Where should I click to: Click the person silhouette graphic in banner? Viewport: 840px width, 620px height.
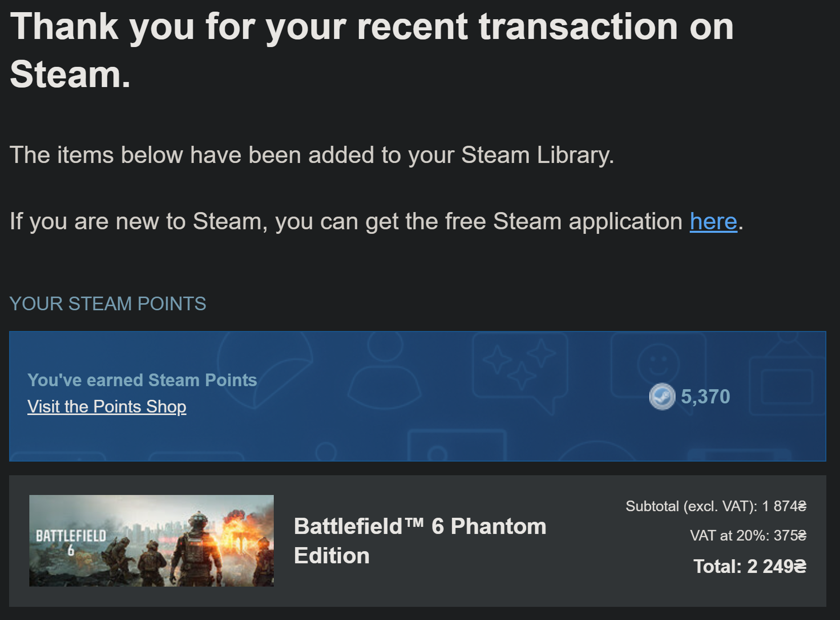pos(385,375)
